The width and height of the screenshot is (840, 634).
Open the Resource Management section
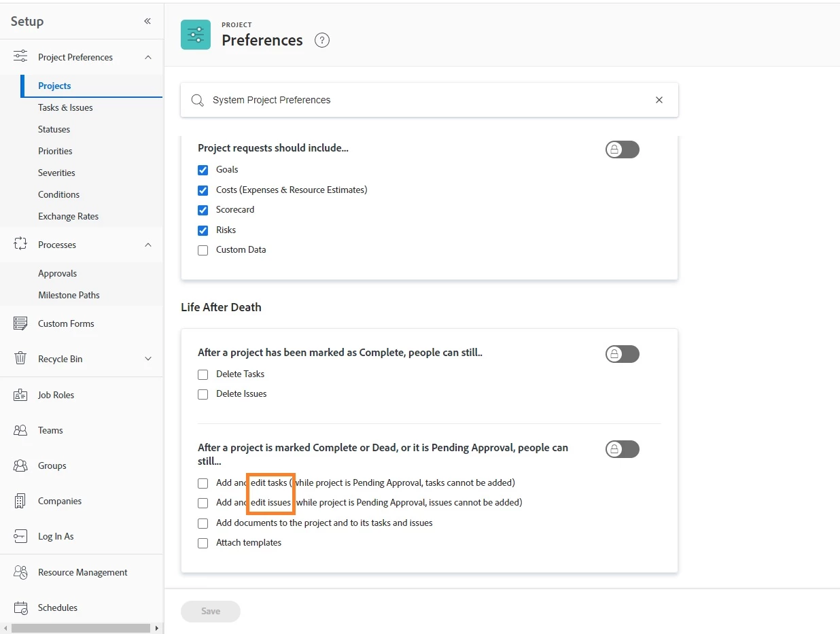(83, 572)
